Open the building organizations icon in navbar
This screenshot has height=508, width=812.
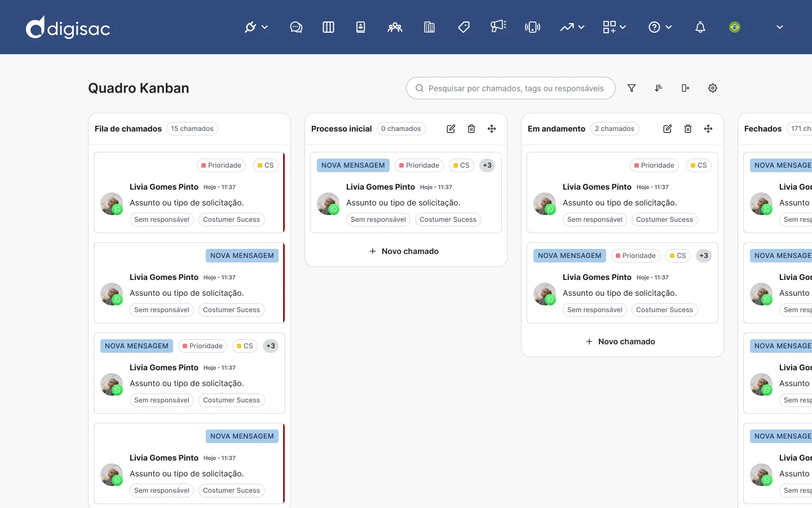click(429, 27)
